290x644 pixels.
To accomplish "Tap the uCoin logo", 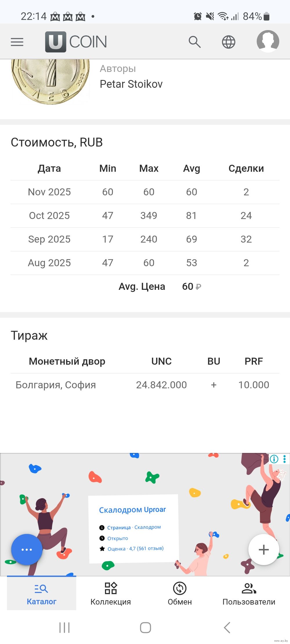I will point(76,42).
